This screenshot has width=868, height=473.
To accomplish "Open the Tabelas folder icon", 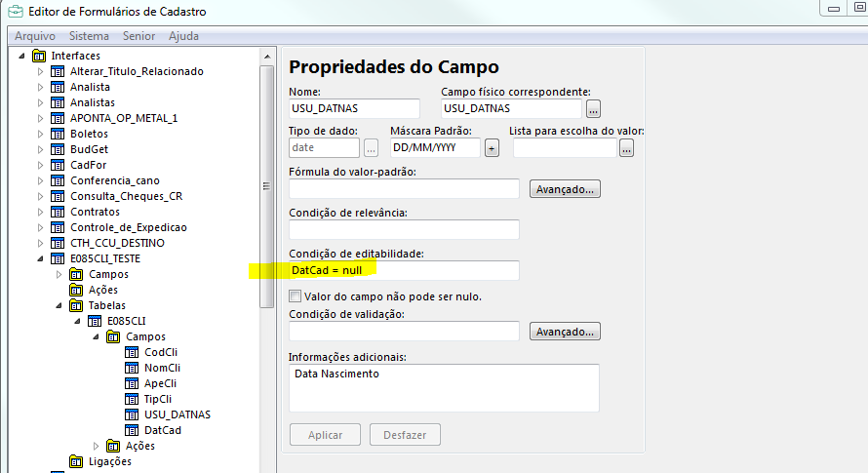I will tap(76, 305).
